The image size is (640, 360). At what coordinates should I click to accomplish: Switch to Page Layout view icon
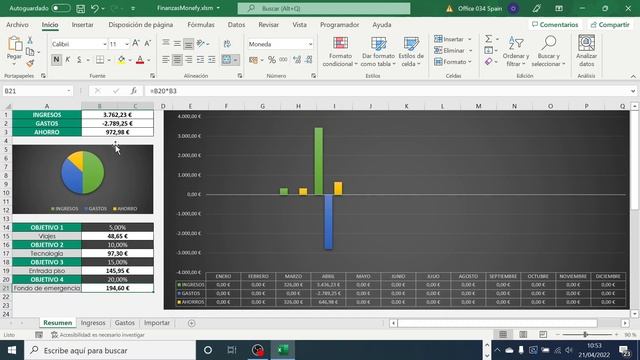click(x=523, y=335)
